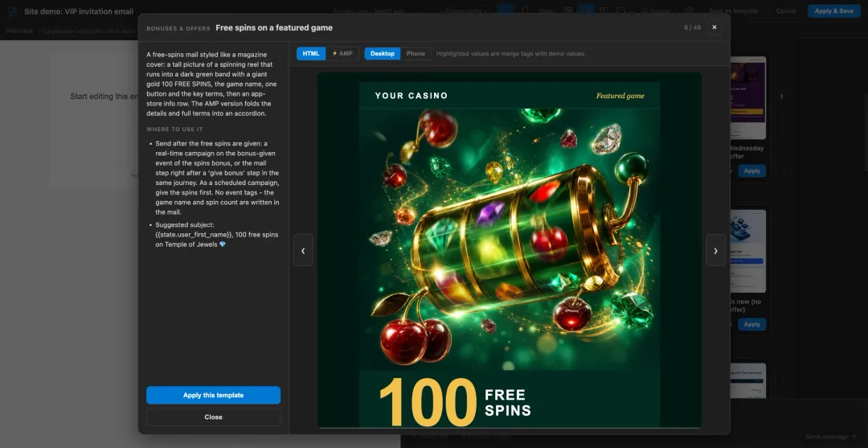Click the template counter 6 / 49
Viewport: 868px width, 448px height.
tap(693, 27)
